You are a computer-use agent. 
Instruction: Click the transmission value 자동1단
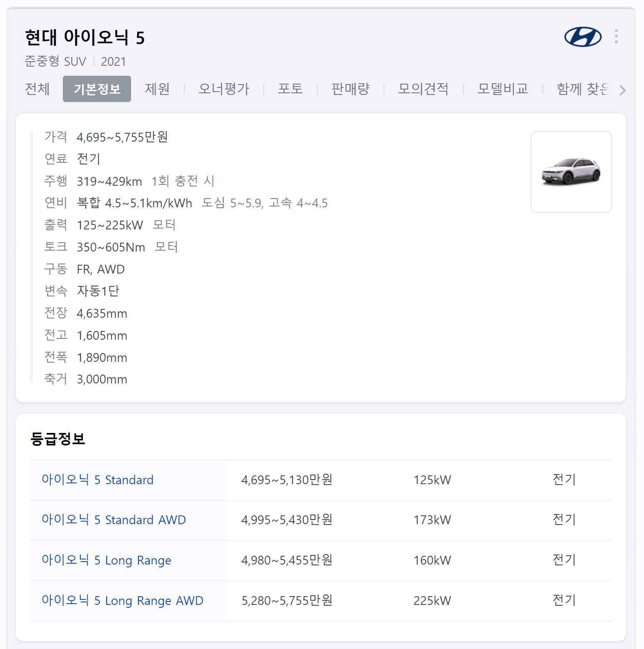tap(98, 291)
